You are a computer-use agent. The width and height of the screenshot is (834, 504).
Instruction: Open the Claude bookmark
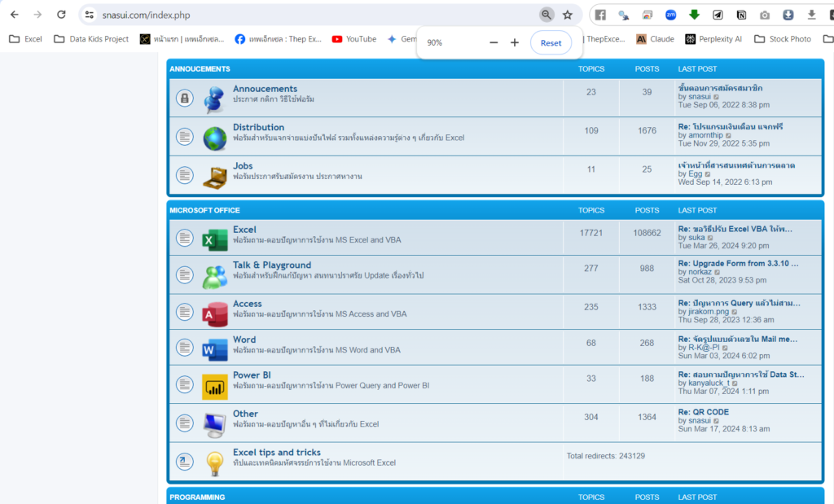pyautogui.click(x=656, y=38)
